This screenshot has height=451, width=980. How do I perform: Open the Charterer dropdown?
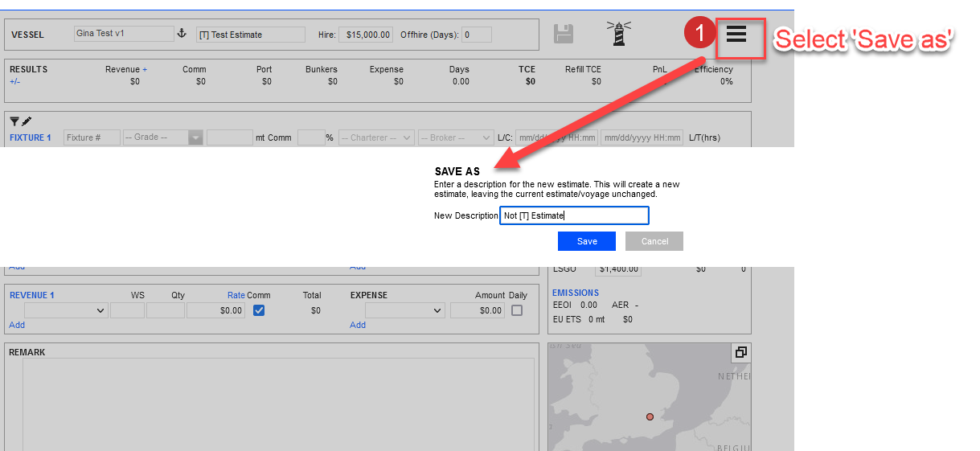click(x=376, y=137)
